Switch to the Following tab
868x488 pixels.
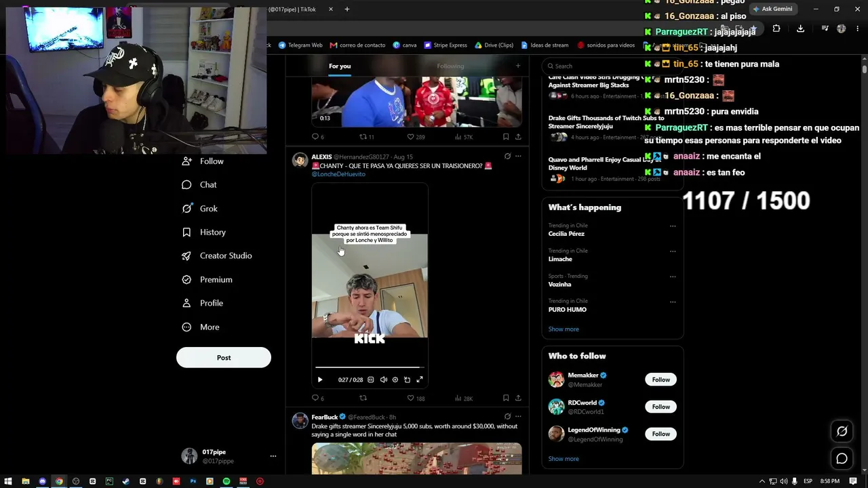[450, 66]
